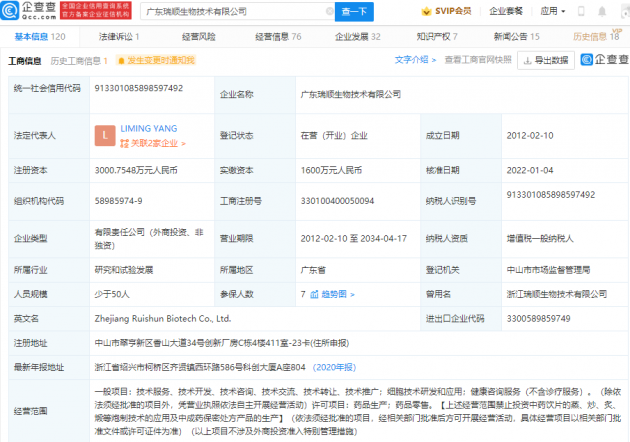Switch to the 法律诉讼 1 tab
The width and height of the screenshot is (630, 442).
(x=119, y=37)
